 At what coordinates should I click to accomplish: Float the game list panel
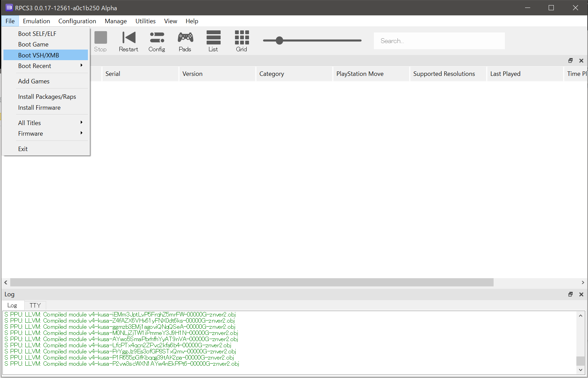coord(570,60)
